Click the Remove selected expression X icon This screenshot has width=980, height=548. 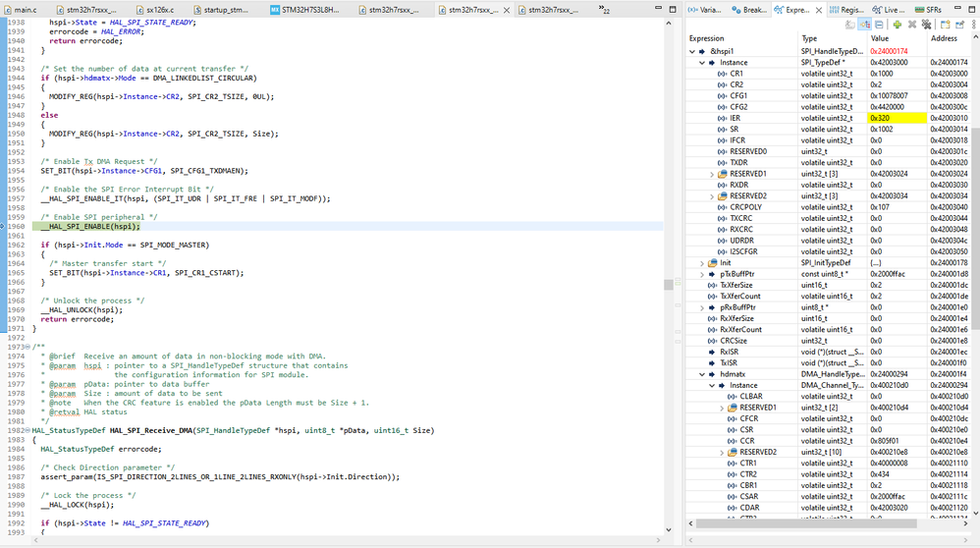tap(912, 24)
